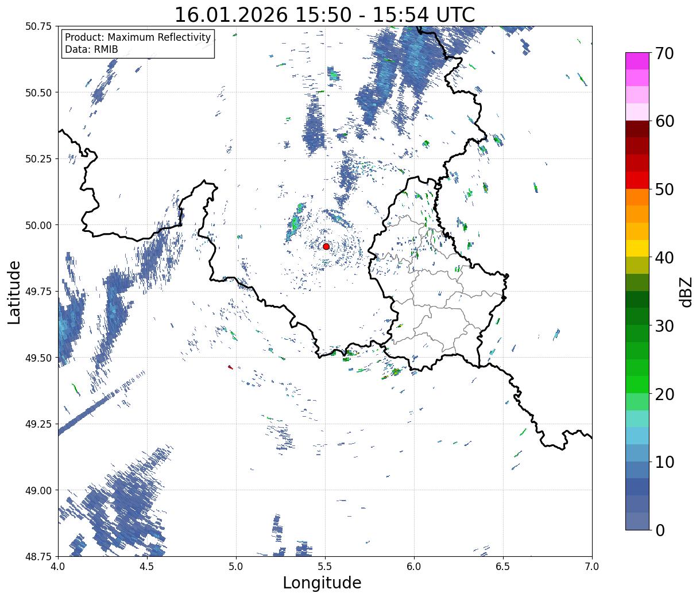This screenshot has height=597, width=700.
Task: Click the plot title showing 16.01.2026 time range
Action: [x=324, y=14]
